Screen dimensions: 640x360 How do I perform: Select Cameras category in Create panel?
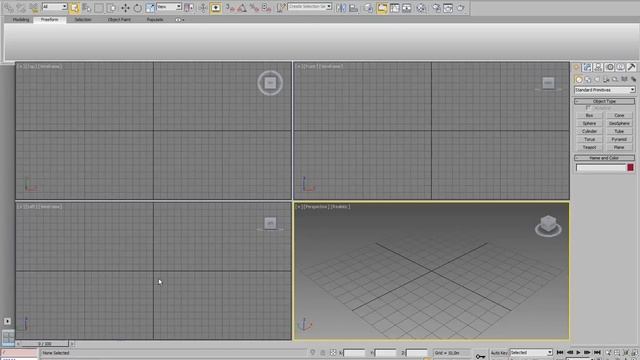pos(606,80)
